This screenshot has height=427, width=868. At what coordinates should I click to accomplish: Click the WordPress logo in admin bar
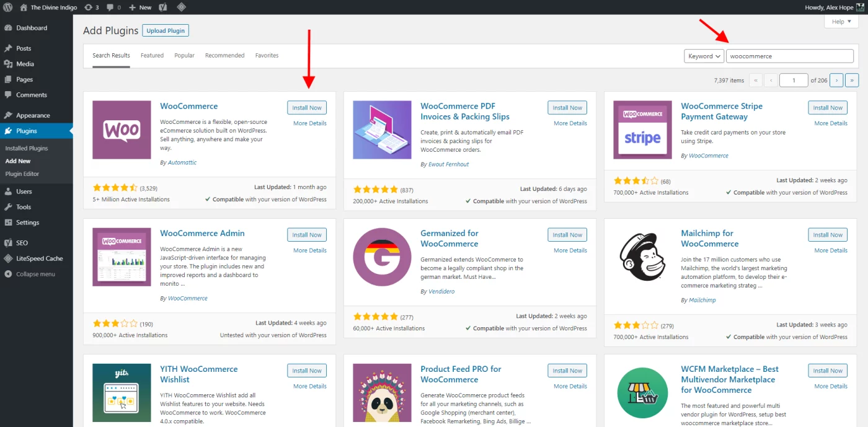pyautogui.click(x=7, y=7)
